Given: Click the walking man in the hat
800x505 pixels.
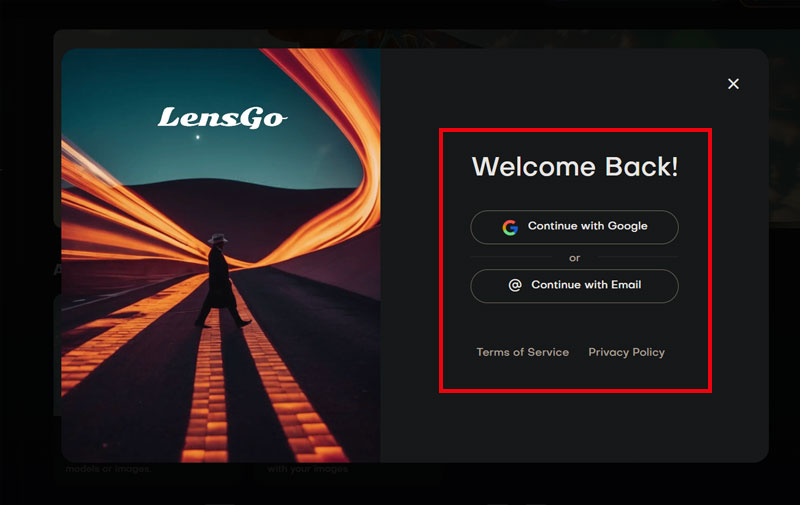Looking at the screenshot, I should pos(220,281).
